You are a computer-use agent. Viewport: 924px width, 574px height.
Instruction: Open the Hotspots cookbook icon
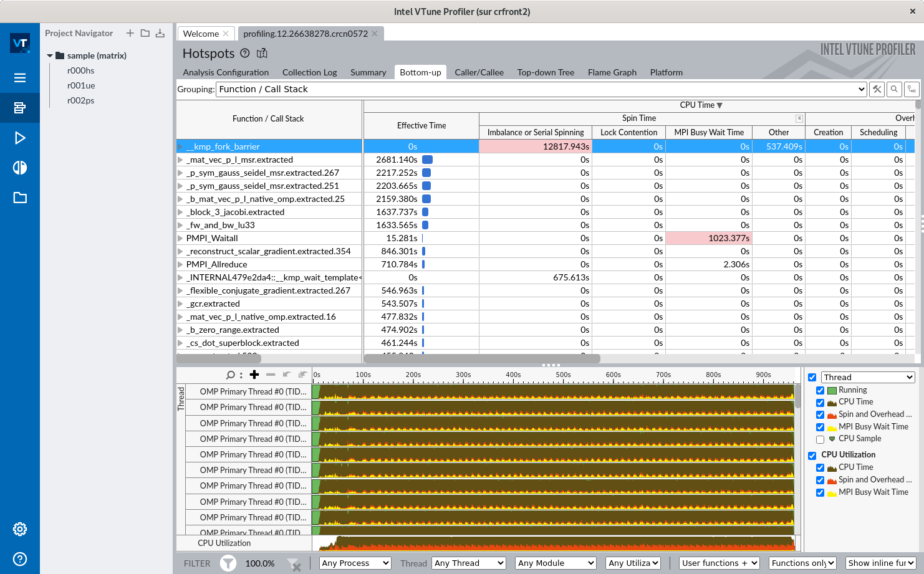point(262,53)
